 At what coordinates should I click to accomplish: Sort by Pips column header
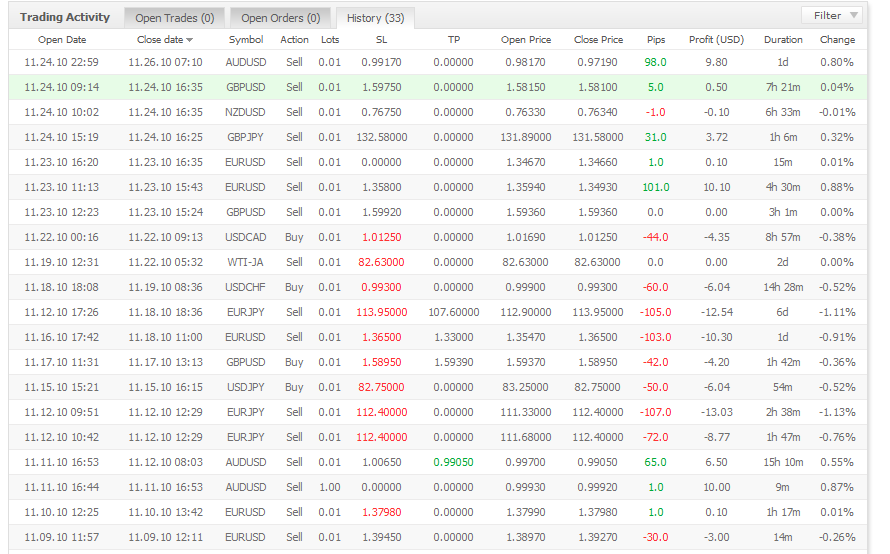656,40
